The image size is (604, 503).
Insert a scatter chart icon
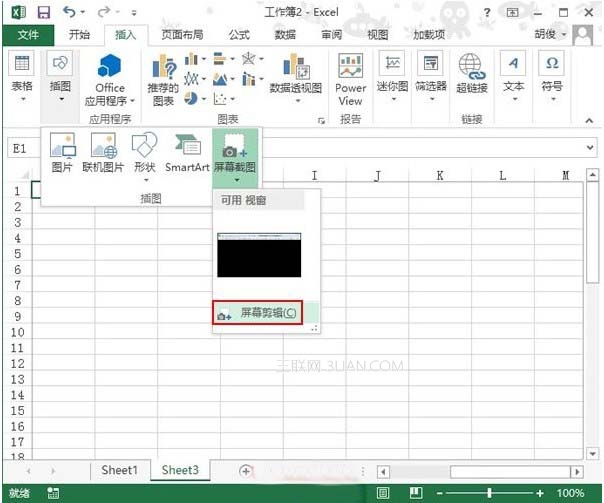(x=220, y=99)
